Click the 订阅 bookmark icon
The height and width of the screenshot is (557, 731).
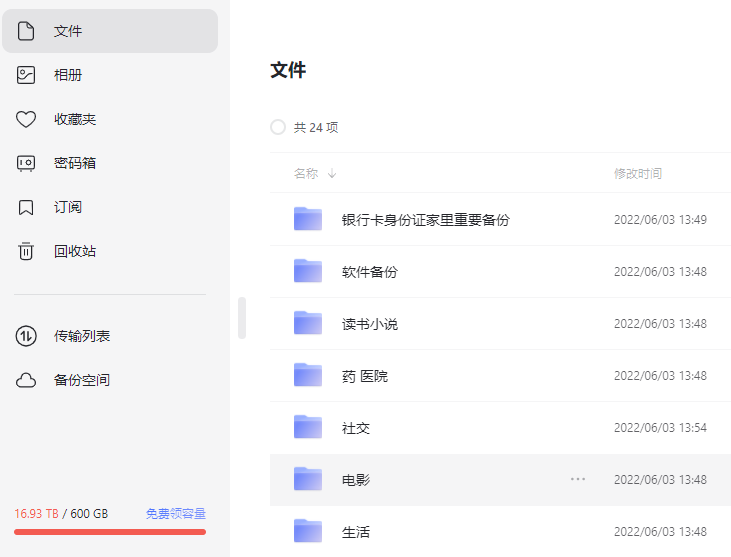26,207
